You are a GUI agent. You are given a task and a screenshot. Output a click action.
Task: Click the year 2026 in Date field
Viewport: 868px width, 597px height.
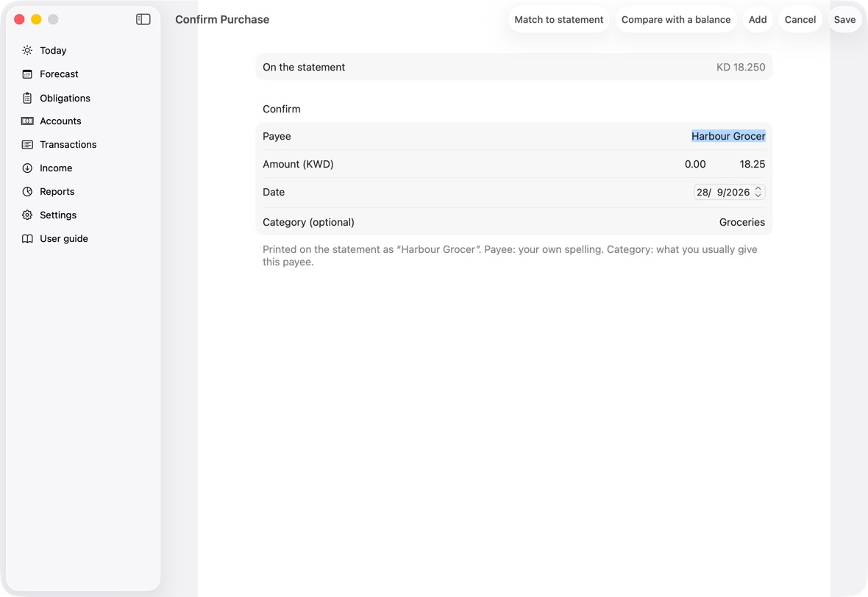739,193
